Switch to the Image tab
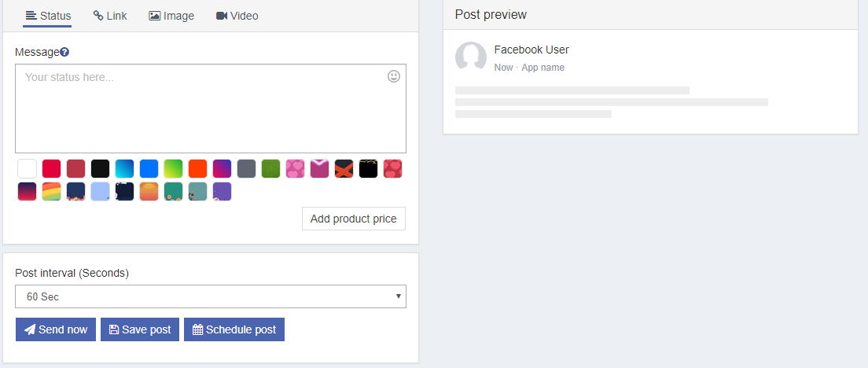Viewport: 868px width, 368px height. pyautogui.click(x=171, y=16)
